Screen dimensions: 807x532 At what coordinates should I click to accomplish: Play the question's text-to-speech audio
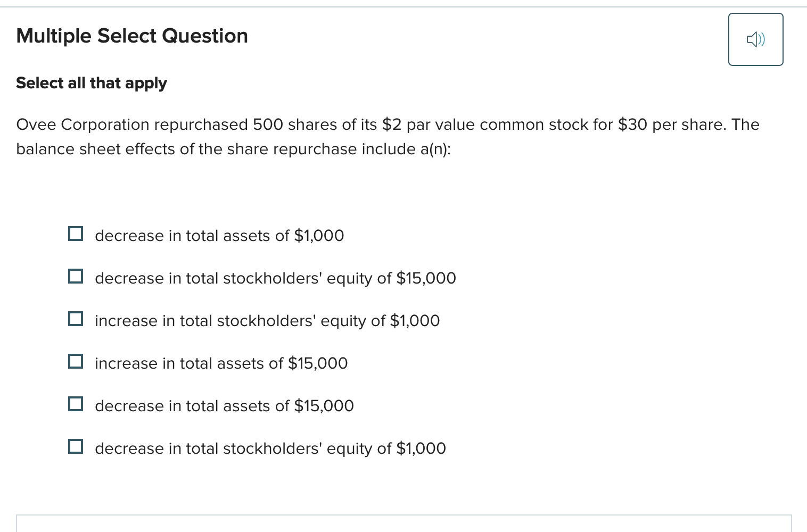[755, 39]
